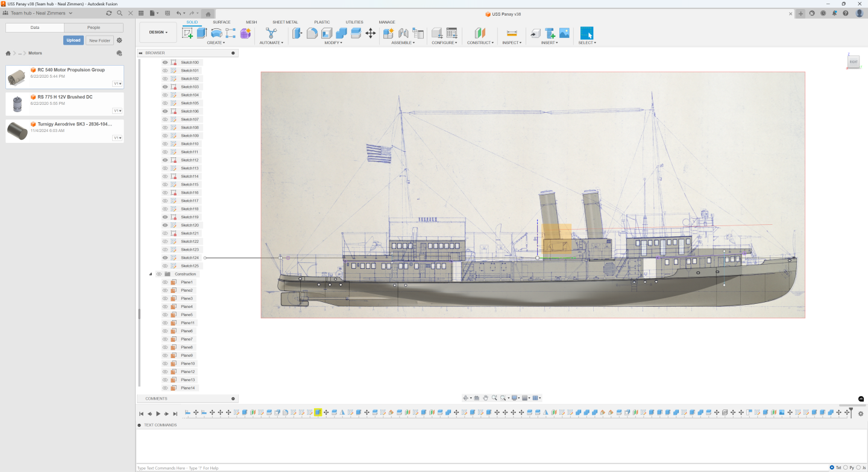Image resolution: width=868 pixels, height=472 pixels.
Task: Click the New Folder button
Action: [99, 40]
